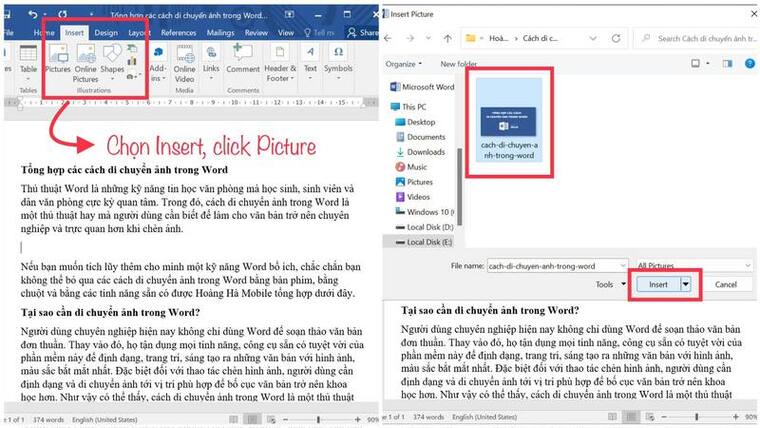
Task: Switch to Read Mode in the Insert-ribbon Word window
Action: click(233, 419)
